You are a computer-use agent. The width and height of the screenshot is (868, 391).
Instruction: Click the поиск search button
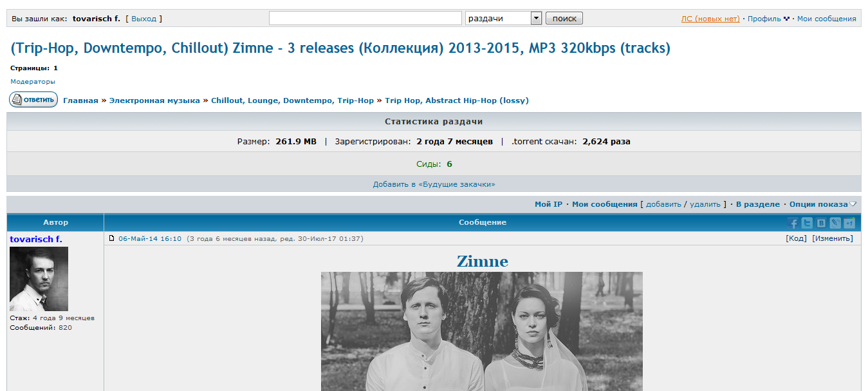564,18
